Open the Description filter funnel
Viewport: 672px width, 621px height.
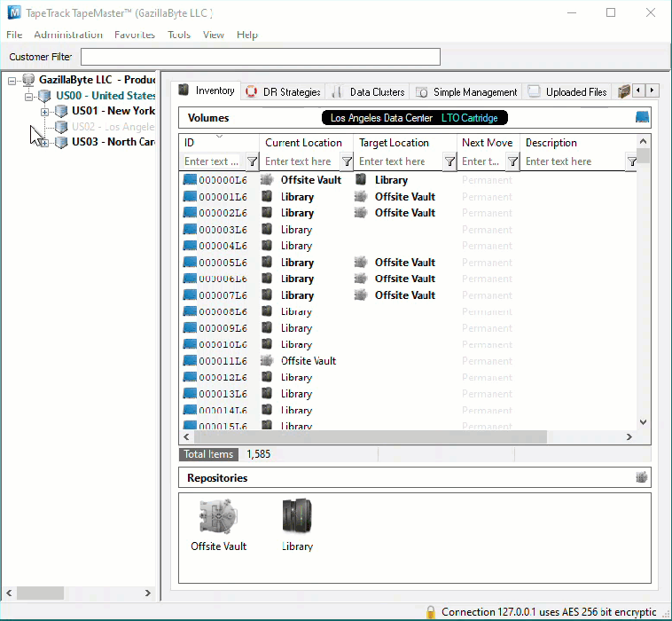point(632,161)
